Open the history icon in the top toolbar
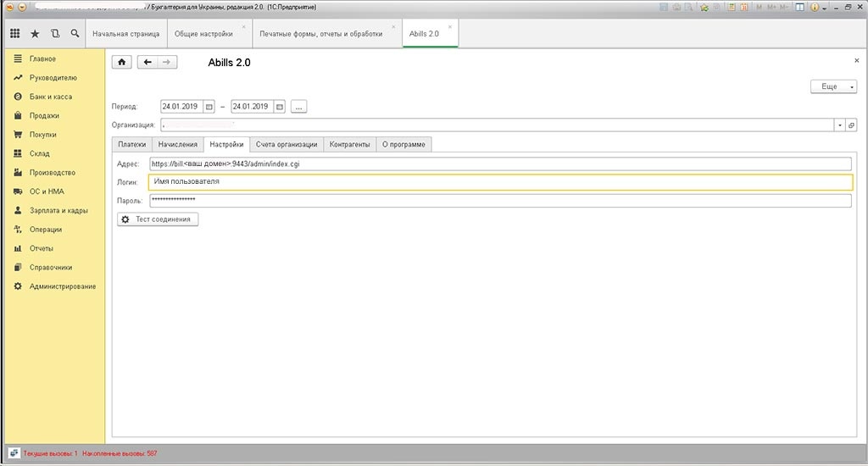The height and width of the screenshot is (466, 868). pyautogui.click(x=55, y=34)
